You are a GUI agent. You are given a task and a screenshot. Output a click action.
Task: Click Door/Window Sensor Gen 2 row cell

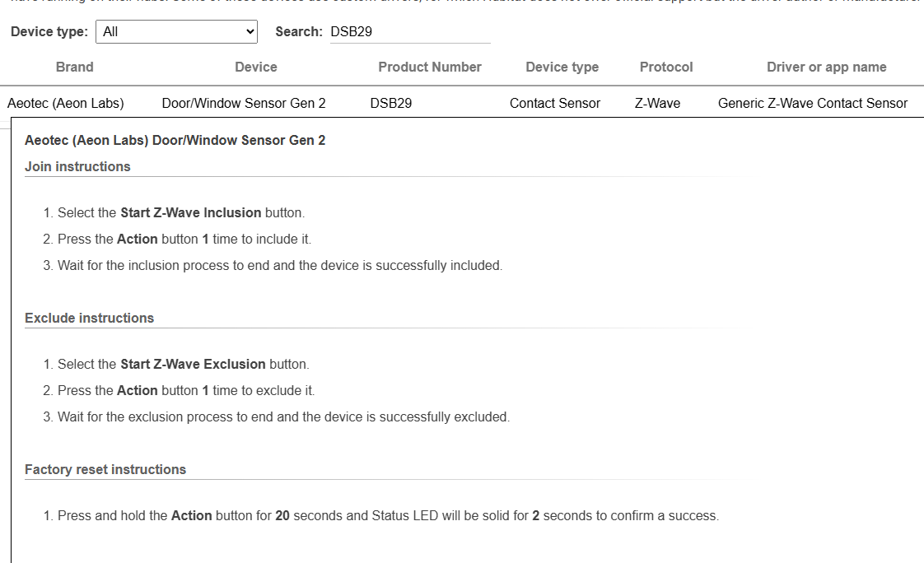(244, 104)
